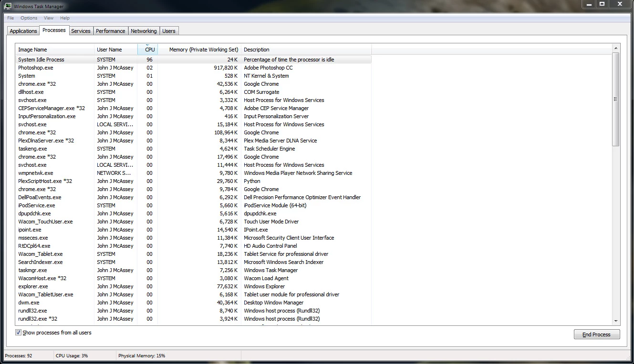This screenshot has width=634, height=364.
Task: Open the Options menu
Action: pos(29,18)
